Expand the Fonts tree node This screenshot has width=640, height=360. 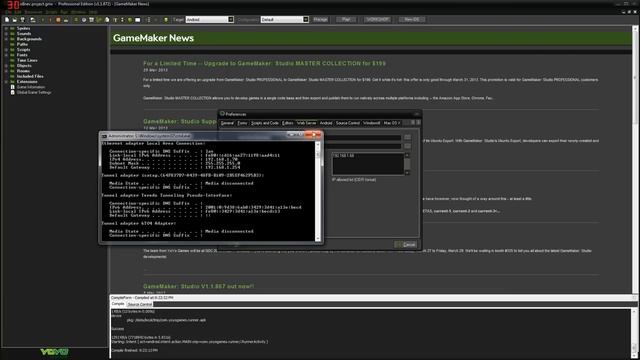pyautogui.click(x=6, y=55)
